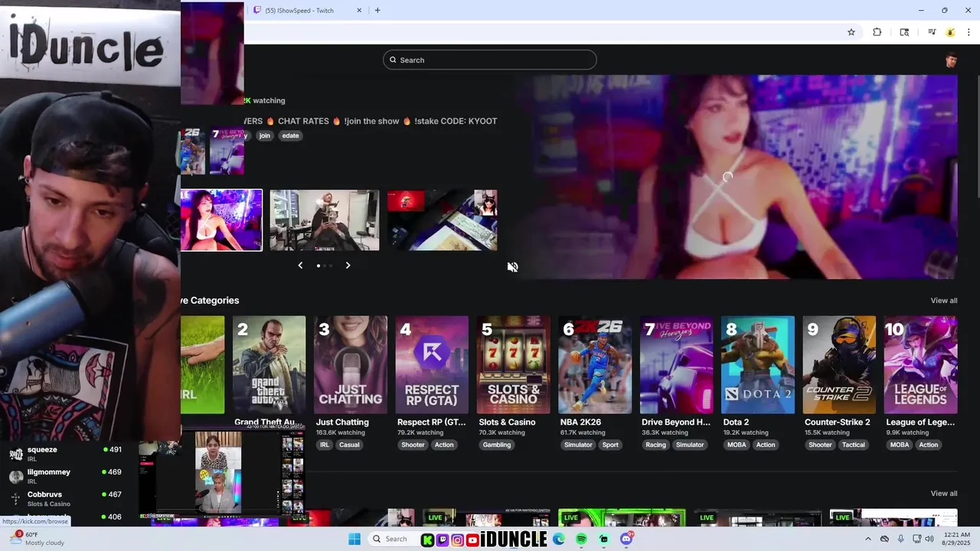Click the Sport tag under NBA 2K26
980x551 pixels.
[x=610, y=445]
